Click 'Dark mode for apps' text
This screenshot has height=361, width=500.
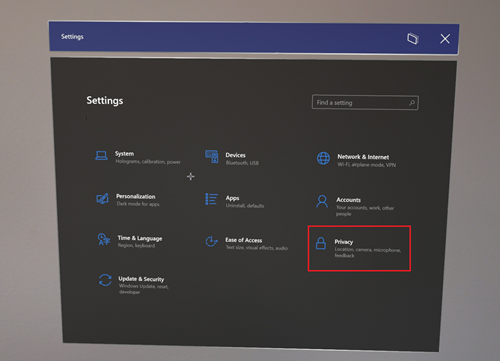tap(138, 204)
